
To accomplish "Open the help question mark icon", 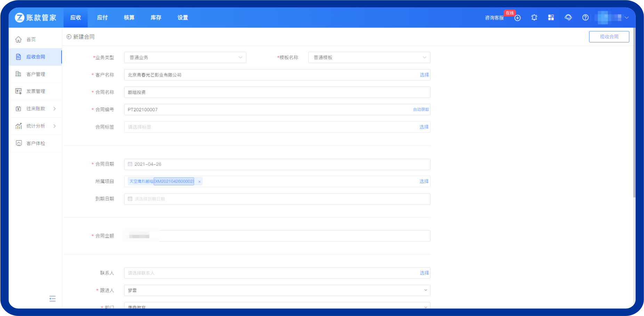I will click(x=586, y=17).
